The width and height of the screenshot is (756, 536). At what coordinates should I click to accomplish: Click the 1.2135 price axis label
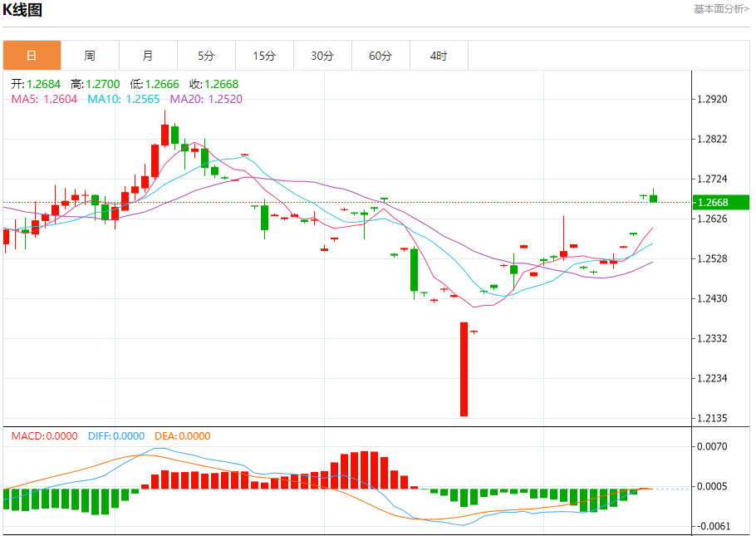point(712,418)
